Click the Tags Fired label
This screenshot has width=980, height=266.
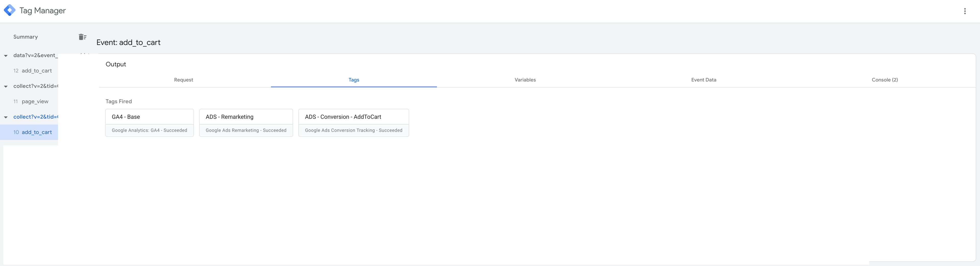pyautogui.click(x=119, y=102)
